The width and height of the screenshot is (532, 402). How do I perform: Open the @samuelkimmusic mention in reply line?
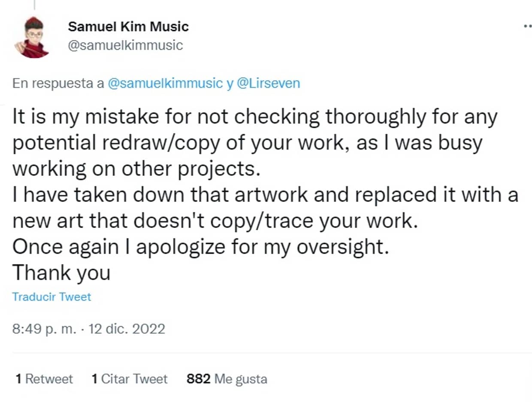point(165,83)
